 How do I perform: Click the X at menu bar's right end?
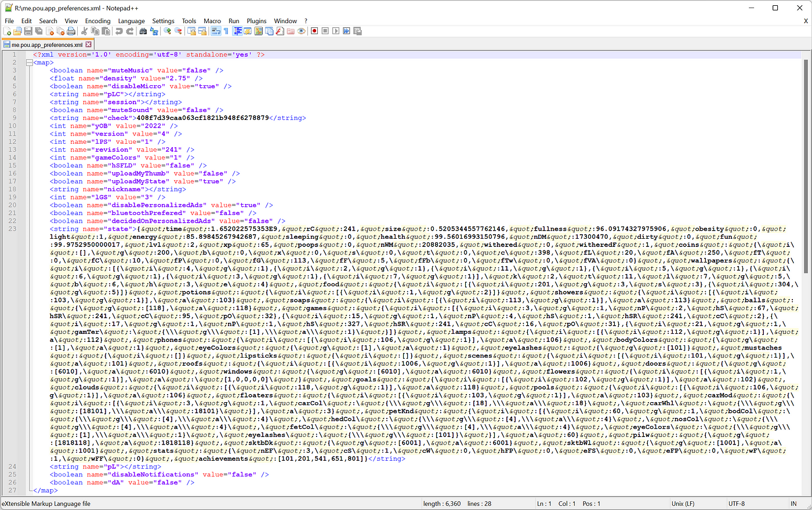(x=806, y=21)
